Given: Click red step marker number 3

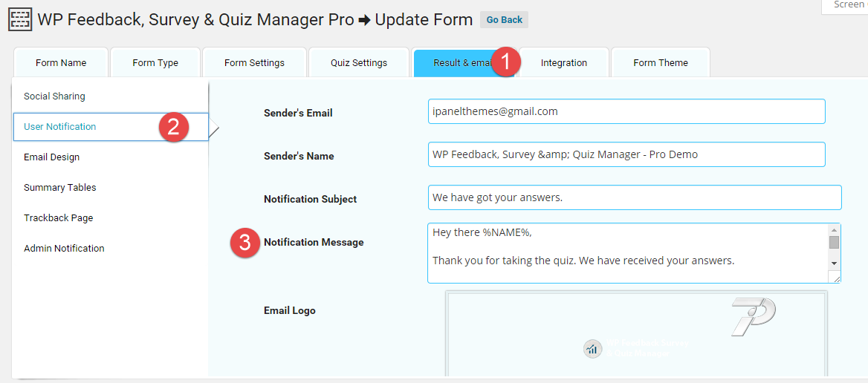Looking at the screenshot, I should (x=245, y=243).
